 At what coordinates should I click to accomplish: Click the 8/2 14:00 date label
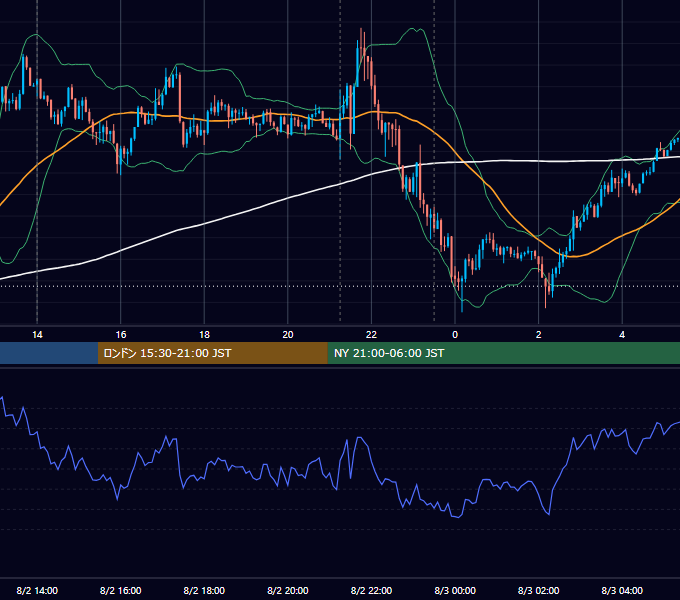[x=37, y=590]
